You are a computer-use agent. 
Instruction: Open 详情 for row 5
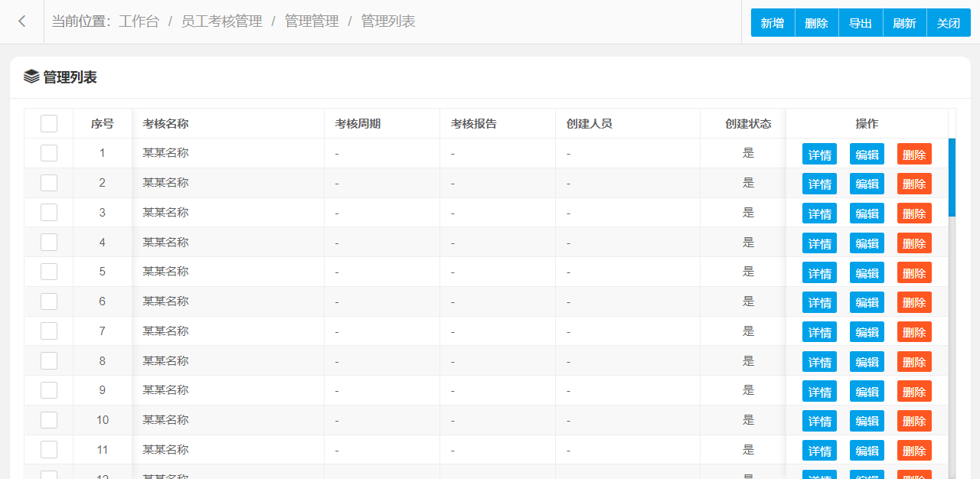[x=819, y=272]
